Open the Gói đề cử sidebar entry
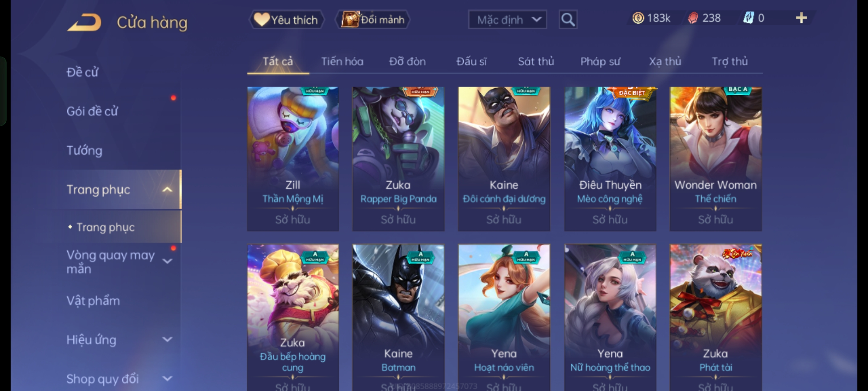Image resolution: width=868 pixels, height=391 pixels. click(x=92, y=112)
